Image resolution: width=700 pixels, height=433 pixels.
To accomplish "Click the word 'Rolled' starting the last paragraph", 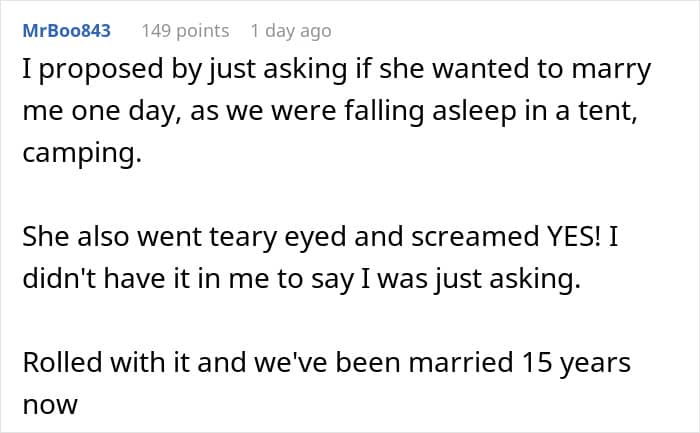I will click(x=62, y=362).
